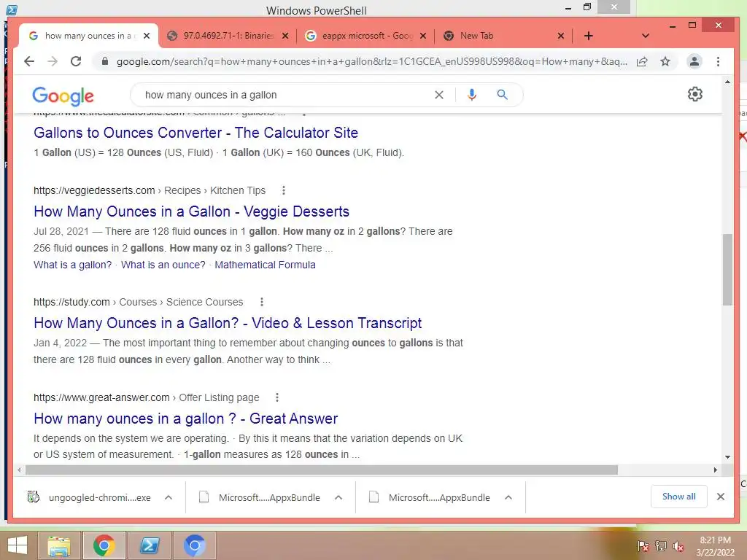
Task: Close the New Tab tab
Action: (x=561, y=36)
